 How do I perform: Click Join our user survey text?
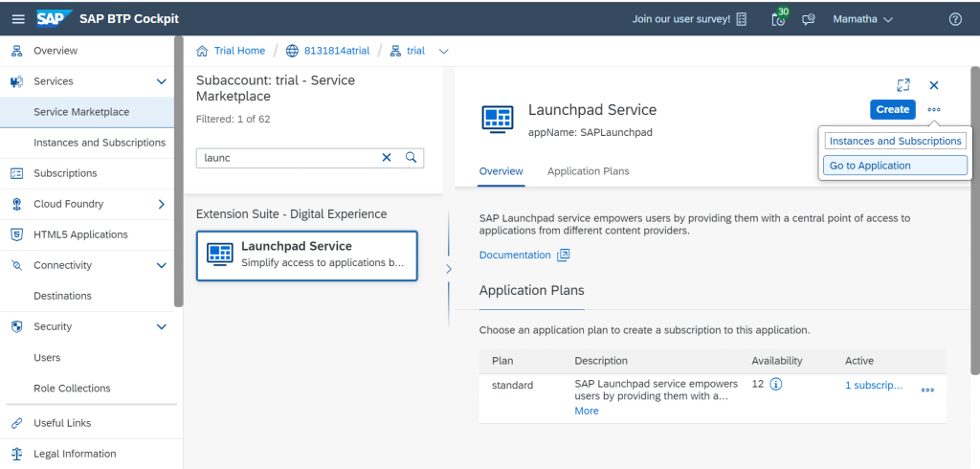[x=680, y=19]
